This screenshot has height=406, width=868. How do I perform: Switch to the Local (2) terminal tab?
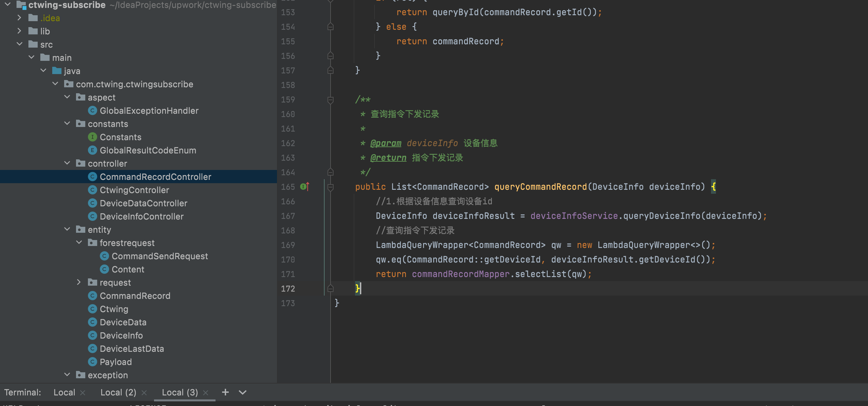pyautogui.click(x=118, y=392)
